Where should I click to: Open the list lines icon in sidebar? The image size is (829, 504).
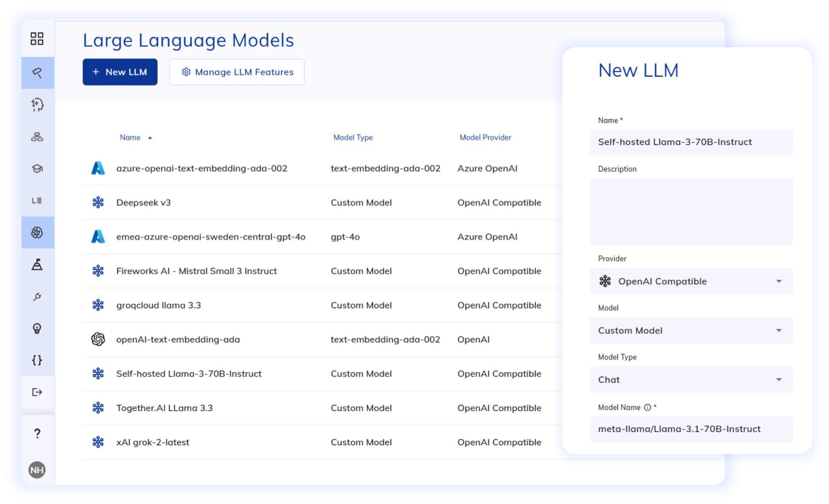click(37, 200)
